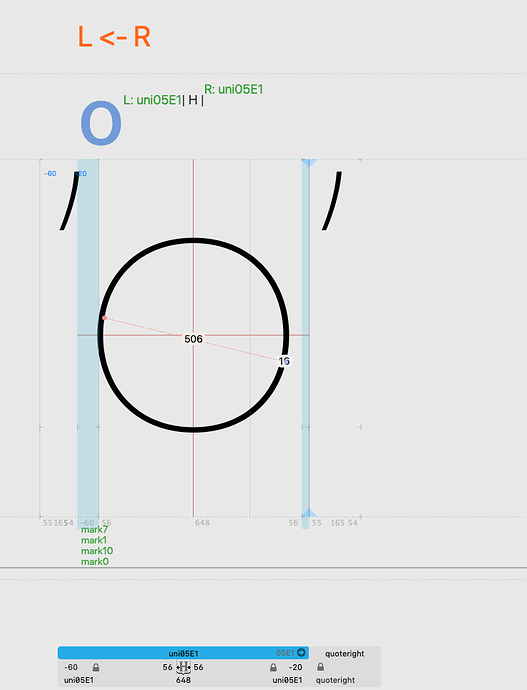Select the pink node on the circle outline

pyautogui.click(x=104, y=318)
